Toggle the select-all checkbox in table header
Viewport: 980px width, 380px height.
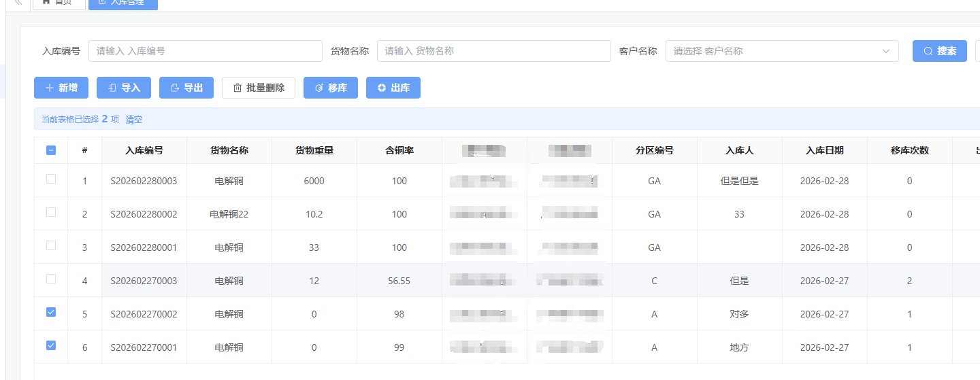51,150
